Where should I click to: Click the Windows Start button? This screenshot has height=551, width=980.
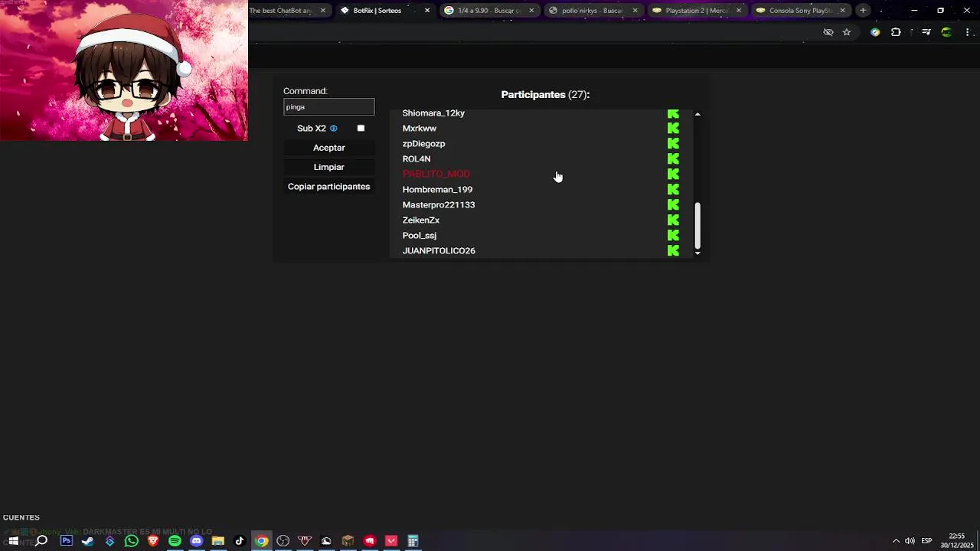pyautogui.click(x=13, y=541)
